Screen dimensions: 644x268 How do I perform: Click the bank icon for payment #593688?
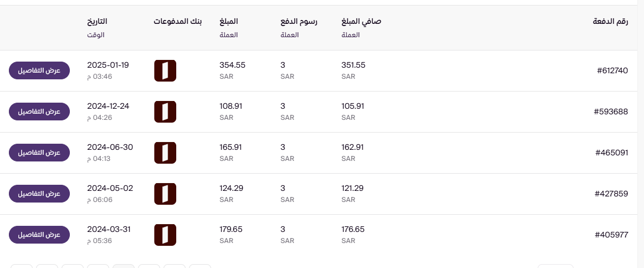click(x=165, y=112)
